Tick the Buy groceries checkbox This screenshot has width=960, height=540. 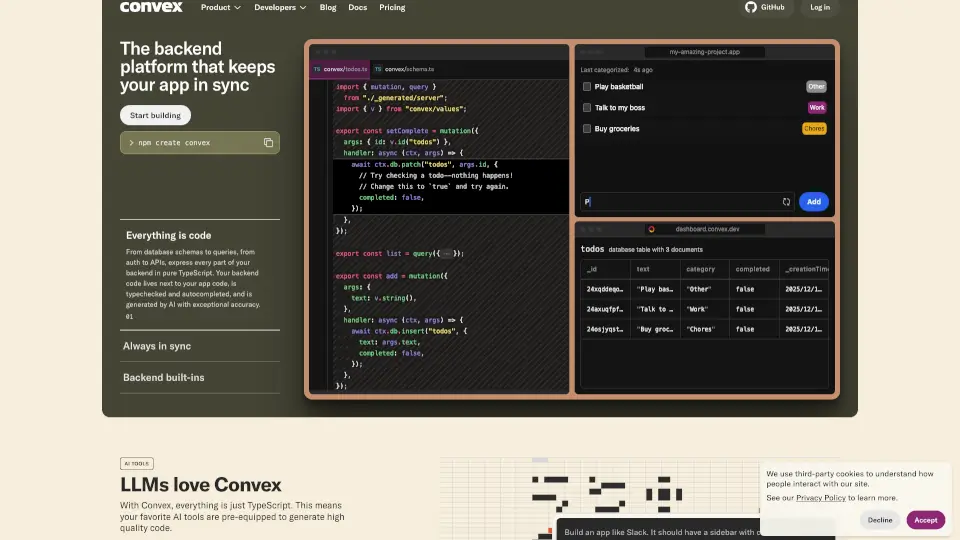coord(587,129)
